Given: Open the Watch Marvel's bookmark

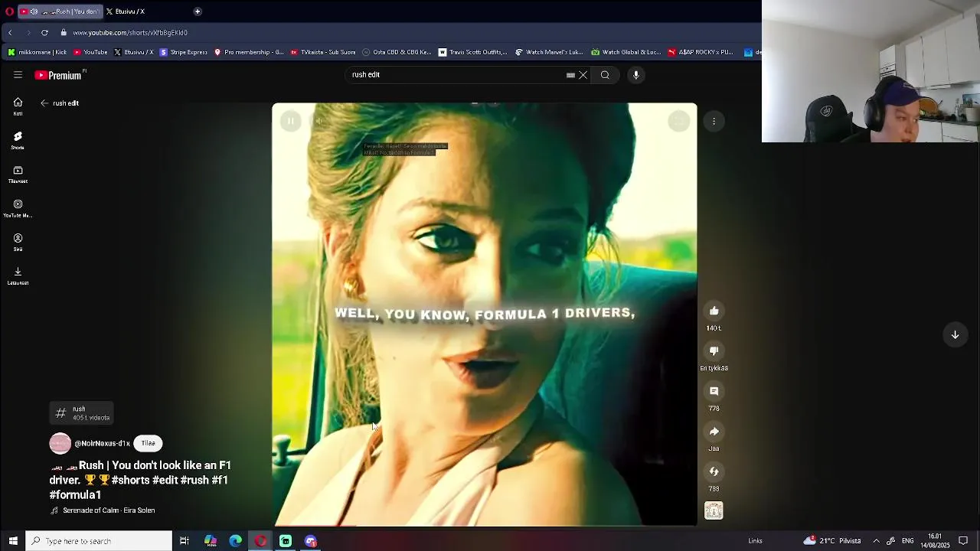Looking at the screenshot, I should (x=549, y=52).
